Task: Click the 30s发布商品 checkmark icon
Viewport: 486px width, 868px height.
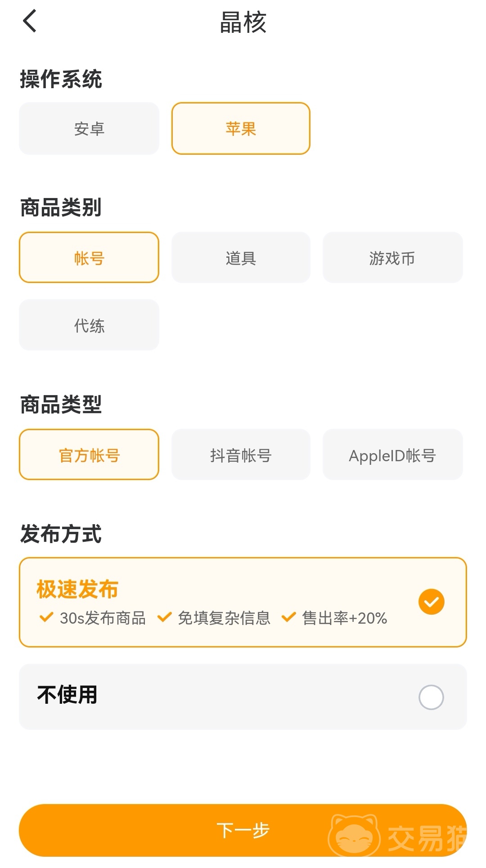Action: tap(46, 617)
